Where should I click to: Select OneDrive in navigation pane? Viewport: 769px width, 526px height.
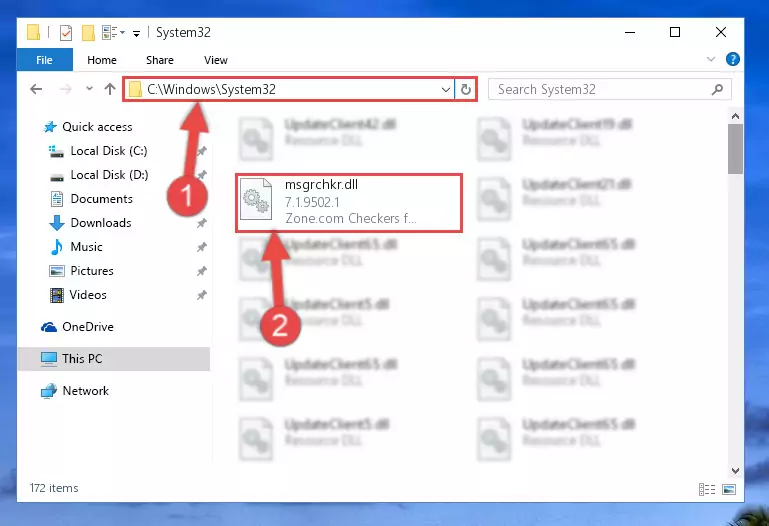[88, 327]
